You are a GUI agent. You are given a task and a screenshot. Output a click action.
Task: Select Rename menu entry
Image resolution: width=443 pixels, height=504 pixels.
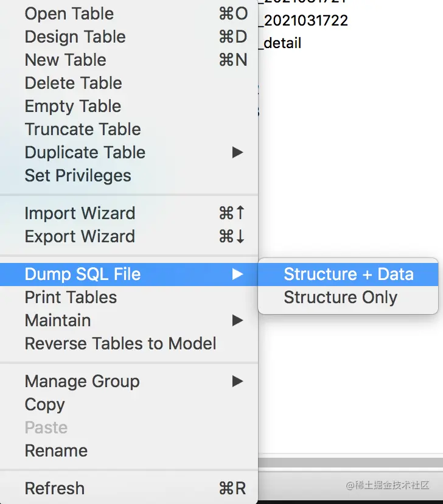point(56,451)
